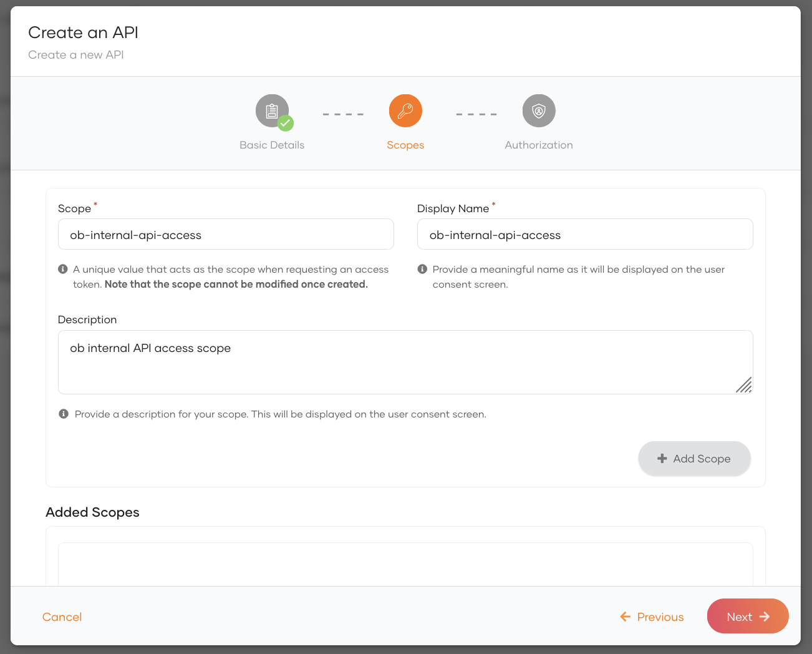Click the Cancel link

click(62, 617)
